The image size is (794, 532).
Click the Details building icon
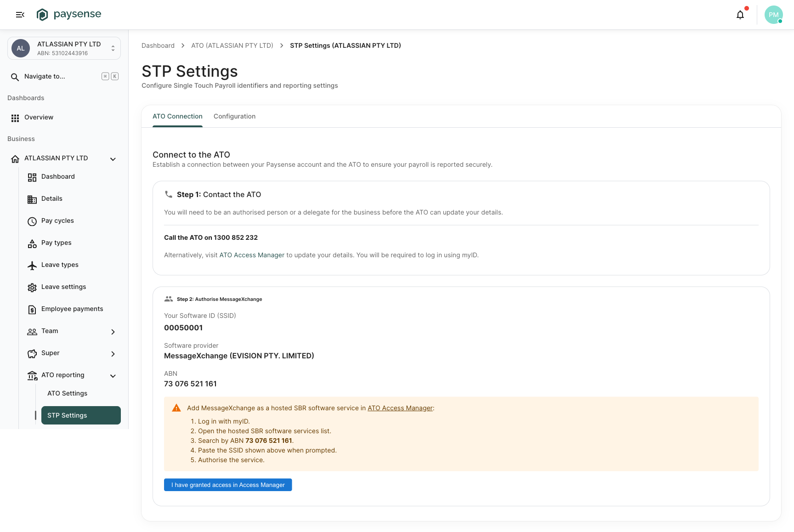click(32, 199)
